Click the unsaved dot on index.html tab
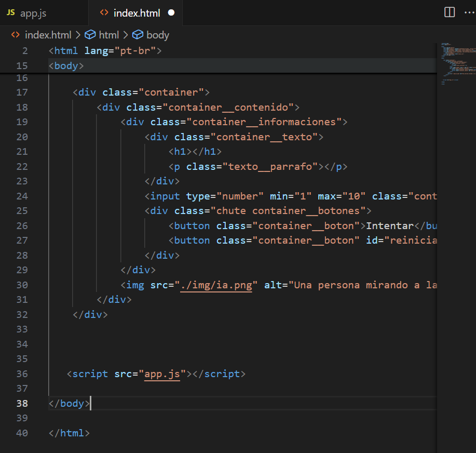 tap(171, 13)
